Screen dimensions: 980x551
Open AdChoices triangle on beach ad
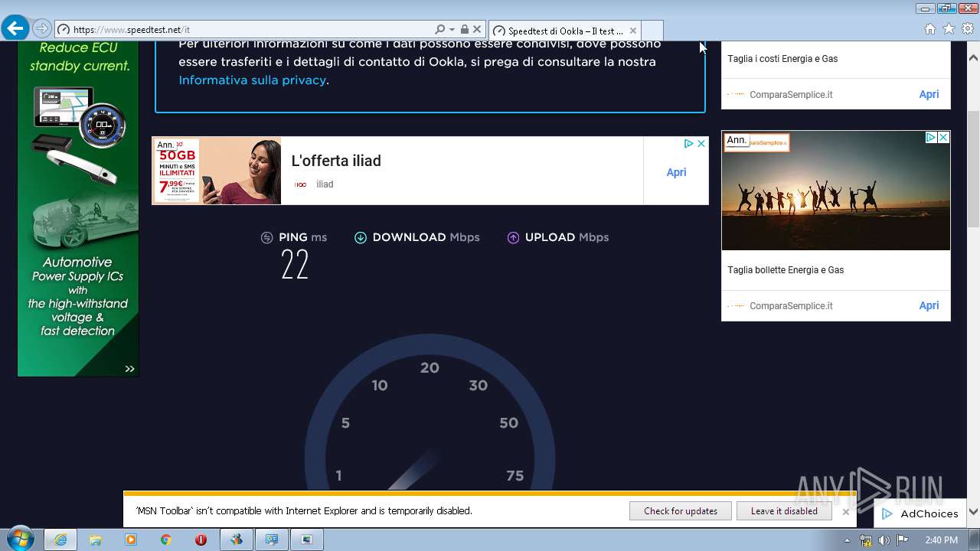[932, 137]
